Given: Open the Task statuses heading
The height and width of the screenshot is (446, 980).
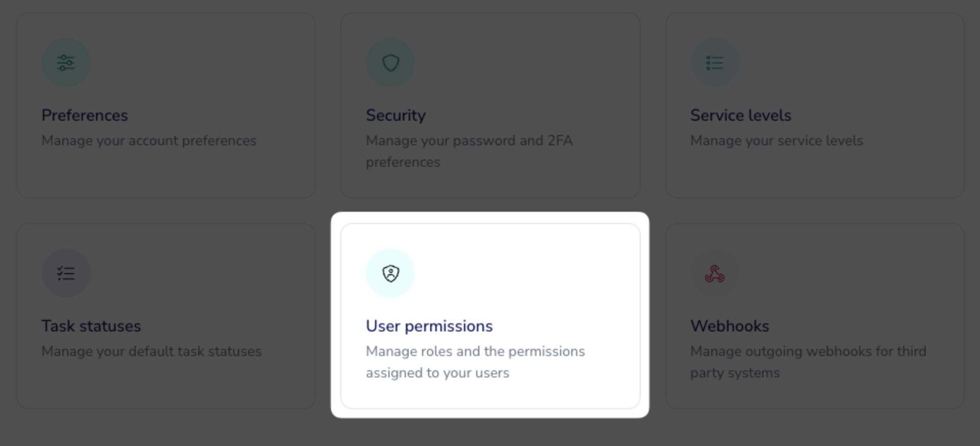Looking at the screenshot, I should coord(91,326).
